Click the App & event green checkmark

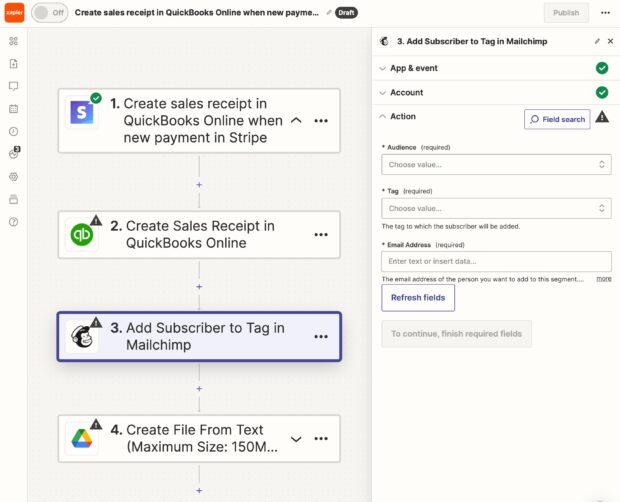[x=602, y=68]
